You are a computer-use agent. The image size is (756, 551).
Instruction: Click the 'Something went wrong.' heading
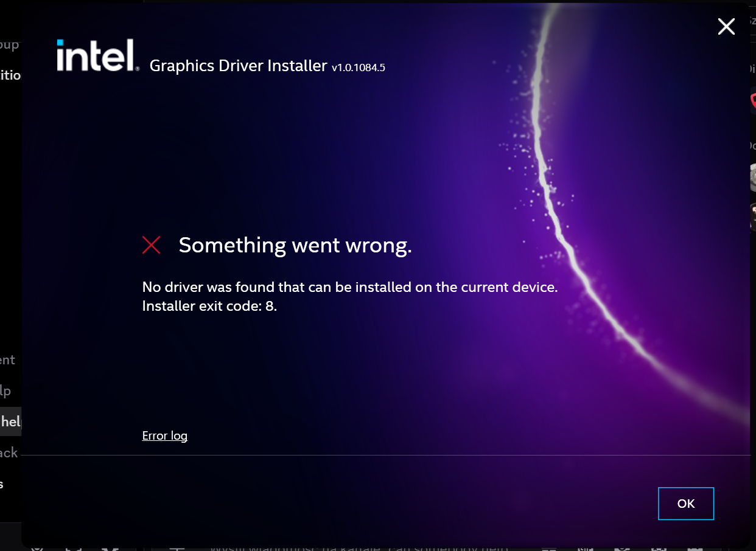tap(295, 245)
